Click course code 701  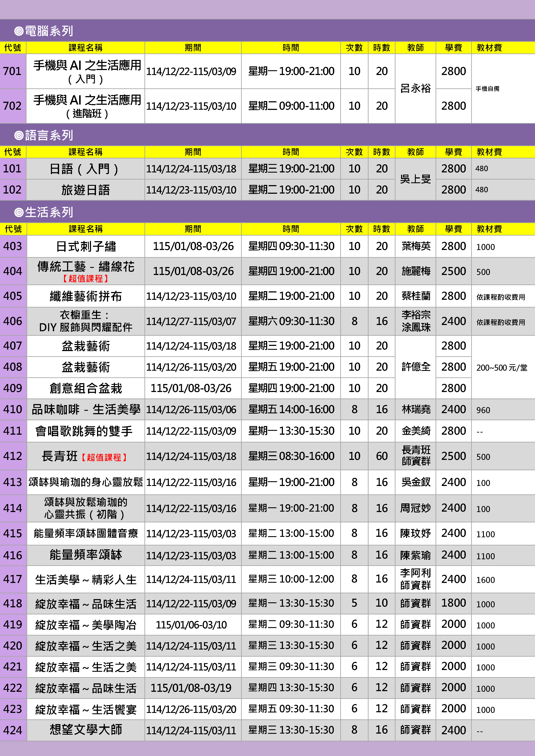point(13,71)
